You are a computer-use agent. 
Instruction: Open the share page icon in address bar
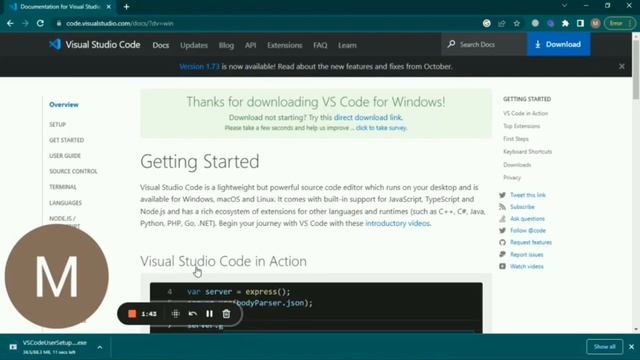(502, 24)
